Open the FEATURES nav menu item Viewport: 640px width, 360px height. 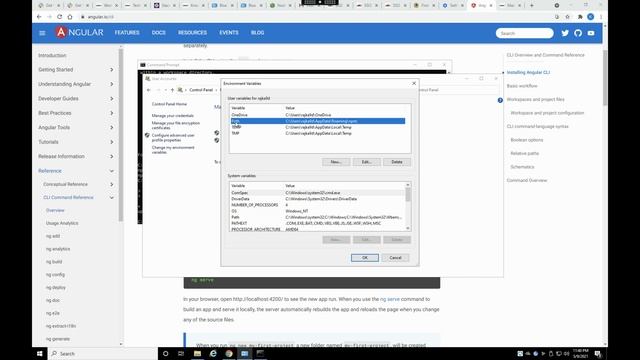[x=127, y=33]
